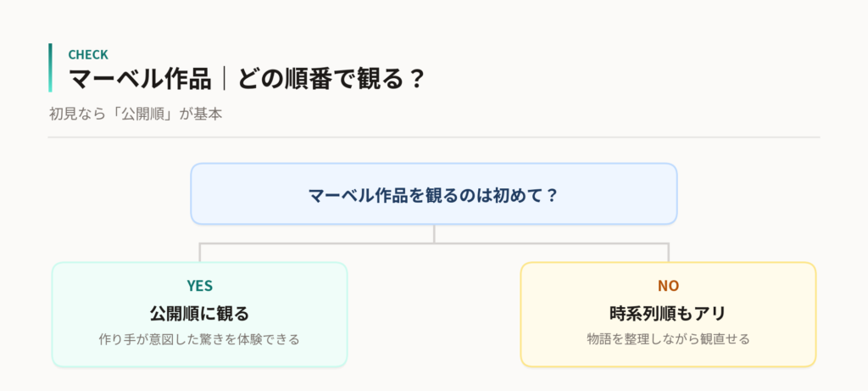Image resolution: width=868 pixels, height=391 pixels.
Task: Choose the 時系列順もアリ heading
Action: coord(668,314)
